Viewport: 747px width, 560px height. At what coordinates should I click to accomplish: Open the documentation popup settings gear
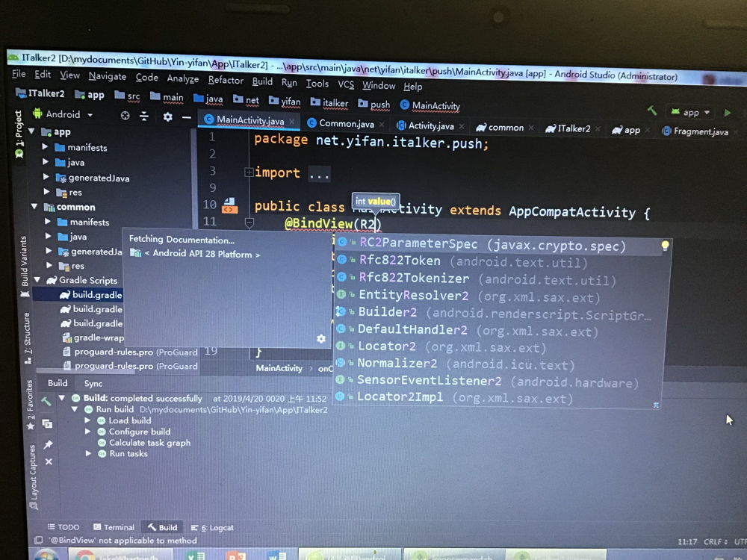point(321,338)
